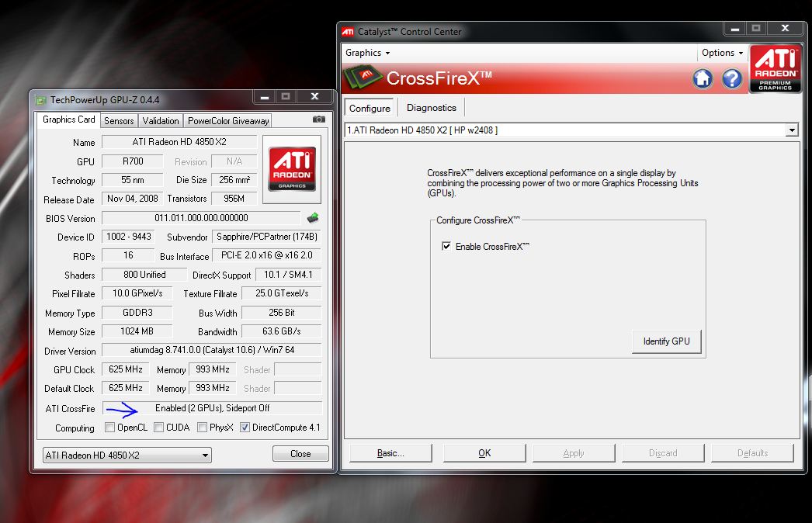The width and height of the screenshot is (812, 523).
Task: Click the Default Clock Memory 993 MHz value
Action: [x=213, y=388]
